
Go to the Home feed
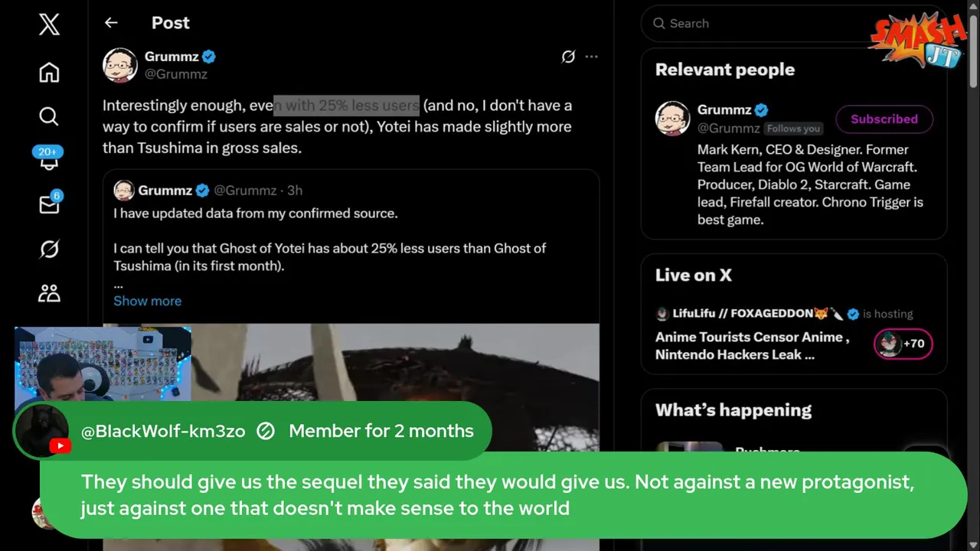point(49,73)
